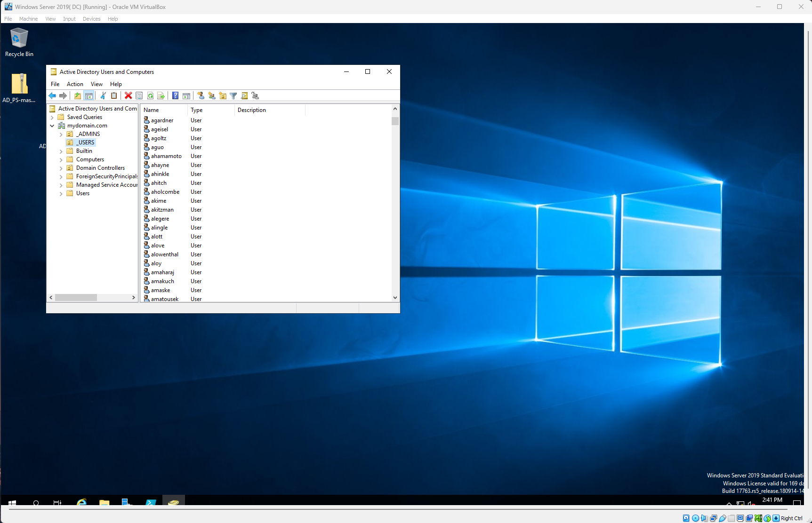Create a new user with toolbar icon
The image size is (812, 523).
201,96
